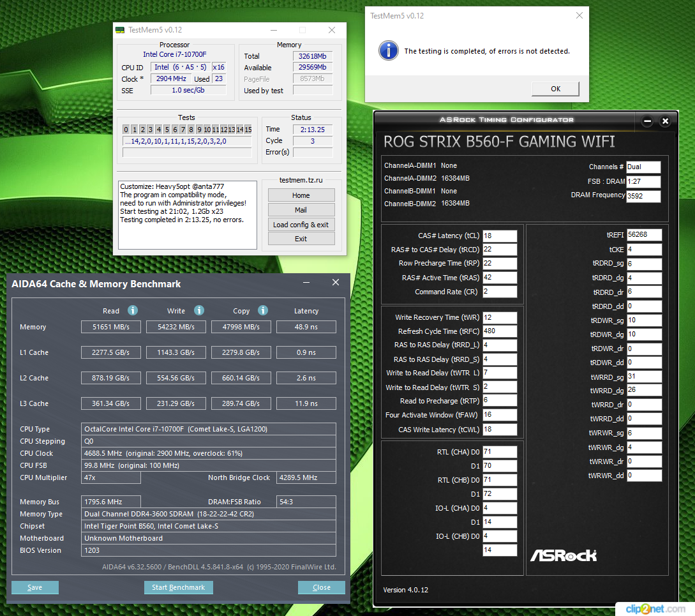695x616 pixels.
Task: Click the TestMem5 log text area
Action: pyautogui.click(x=188, y=214)
